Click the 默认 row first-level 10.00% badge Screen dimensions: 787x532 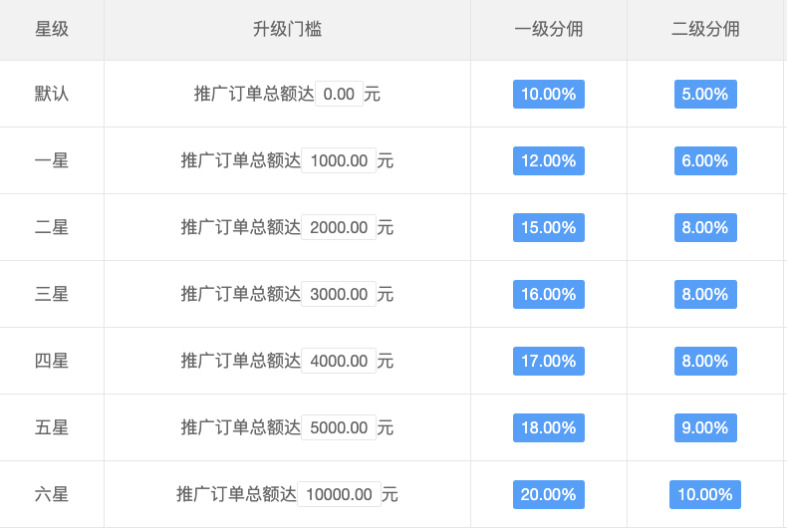tap(548, 95)
